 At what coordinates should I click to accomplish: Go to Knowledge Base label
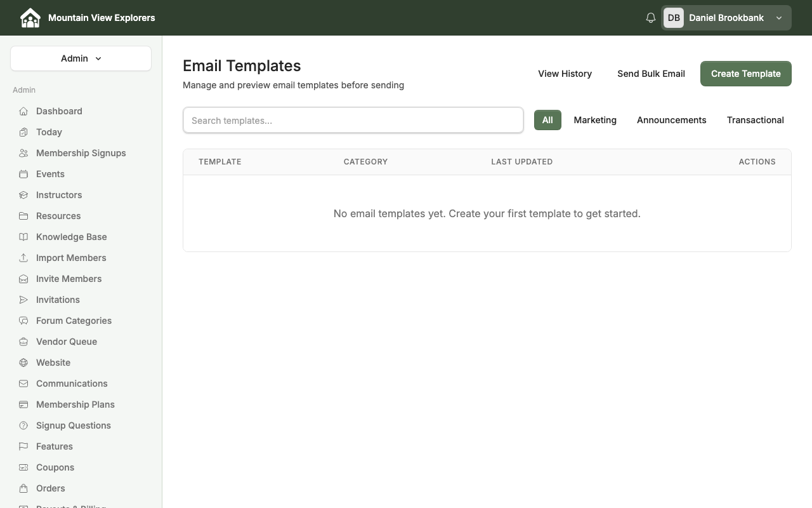(71, 237)
